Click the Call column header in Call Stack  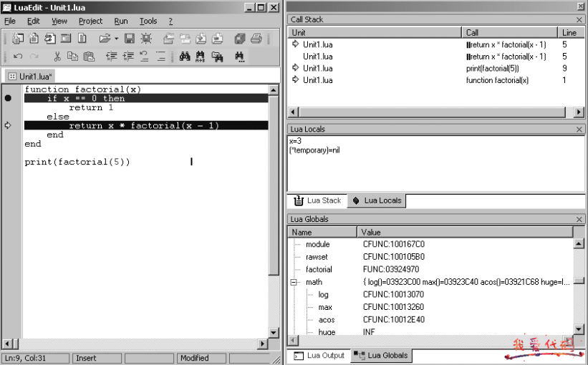click(x=510, y=33)
